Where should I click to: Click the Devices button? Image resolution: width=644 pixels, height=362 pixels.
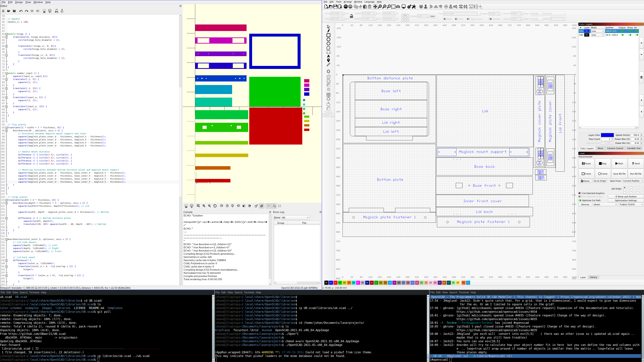pos(585,204)
